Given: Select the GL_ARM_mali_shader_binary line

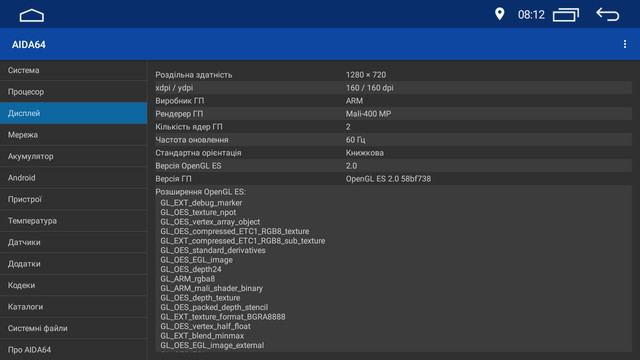Looking at the screenshot, I should coord(211,288).
